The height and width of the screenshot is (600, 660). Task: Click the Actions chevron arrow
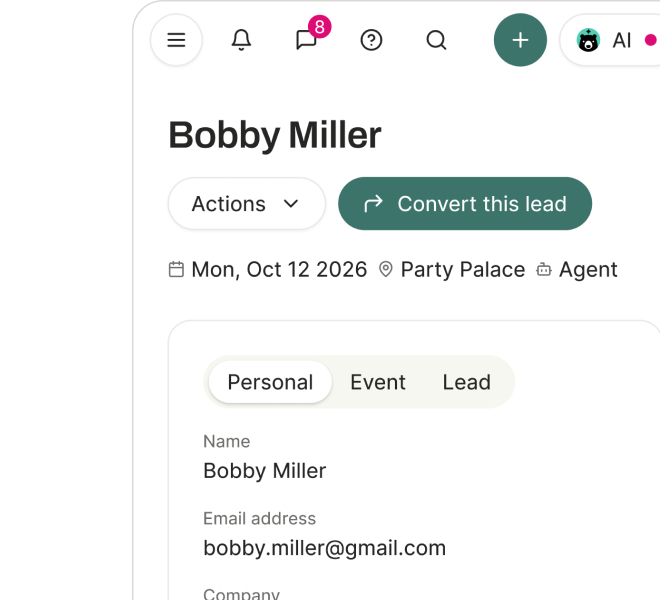[291, 204]
